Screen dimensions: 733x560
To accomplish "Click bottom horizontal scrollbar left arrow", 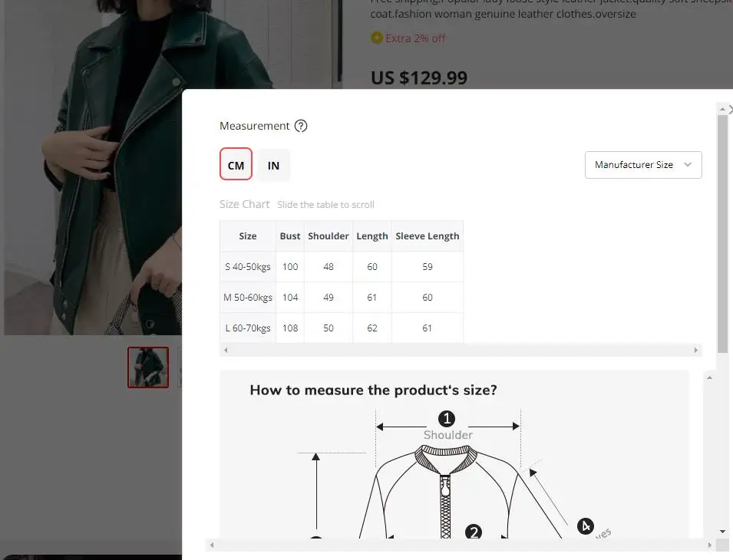I will click(212, 545).
